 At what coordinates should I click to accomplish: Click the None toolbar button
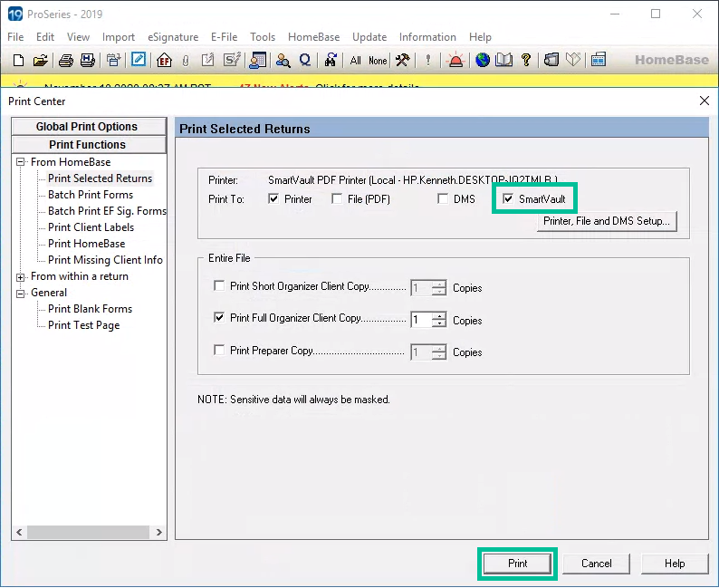coord(378,61)
